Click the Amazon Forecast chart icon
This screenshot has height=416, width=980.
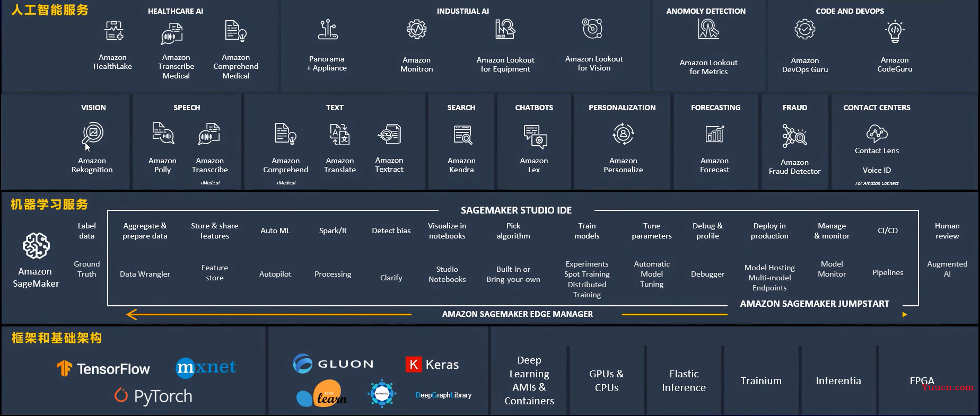[x=715, y=134]
